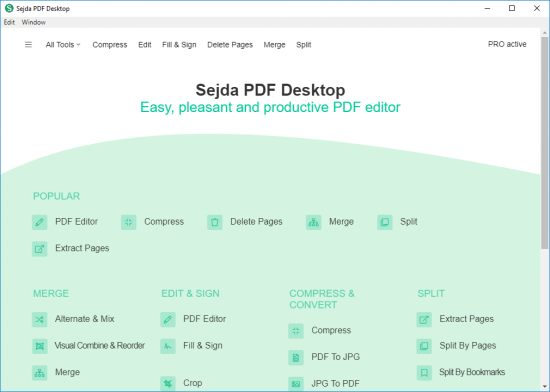Open Split By Bookmarks link
Viewport: 550px width, 392px height.
(x=472, y=372)
